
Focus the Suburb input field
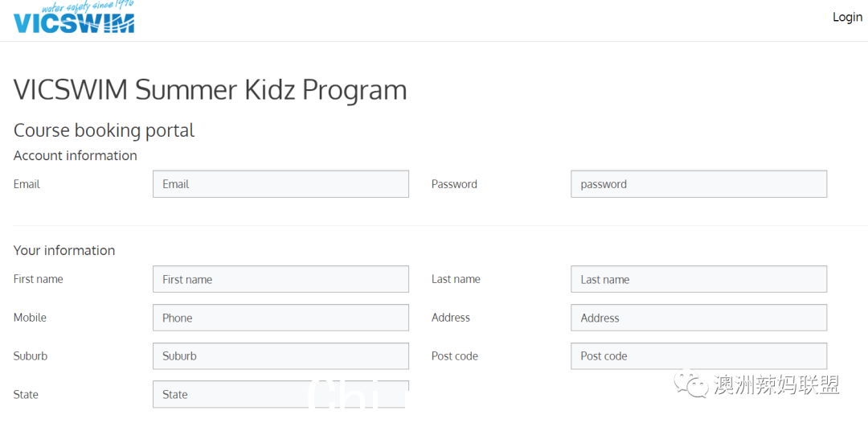[x=280, y=356]
